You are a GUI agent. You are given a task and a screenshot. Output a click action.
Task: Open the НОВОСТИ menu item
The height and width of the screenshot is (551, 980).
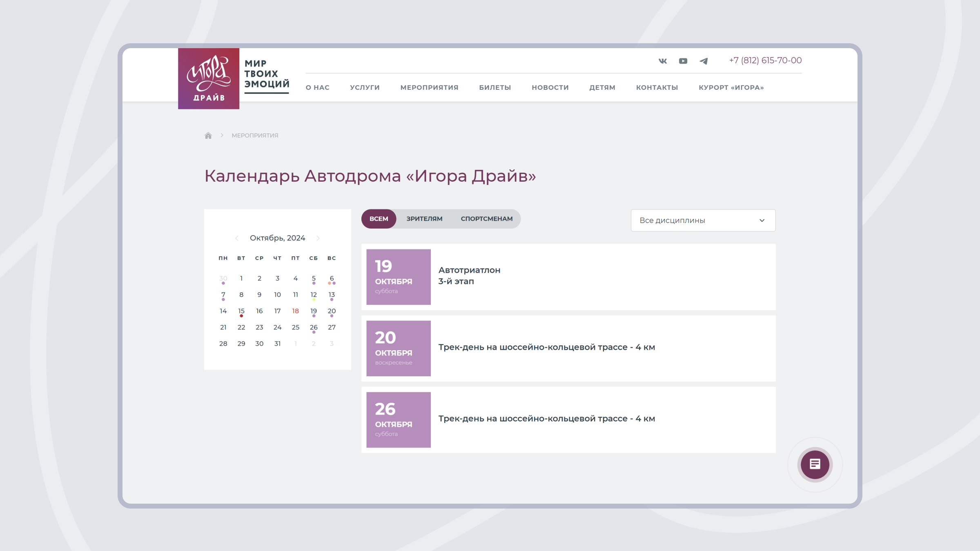550,87
